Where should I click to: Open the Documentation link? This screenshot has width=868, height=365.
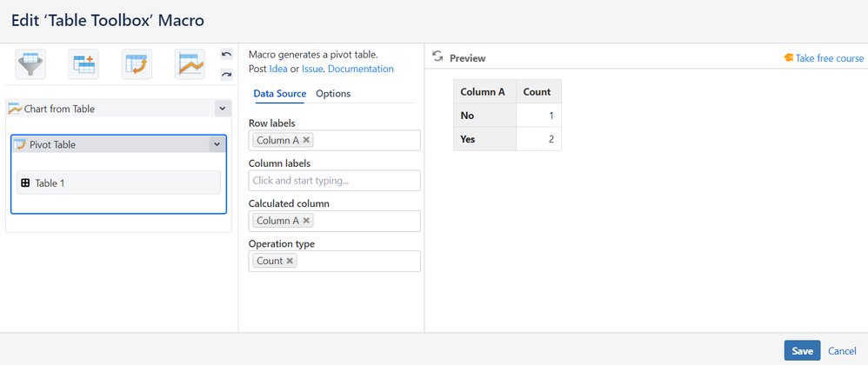coord(360,69)
